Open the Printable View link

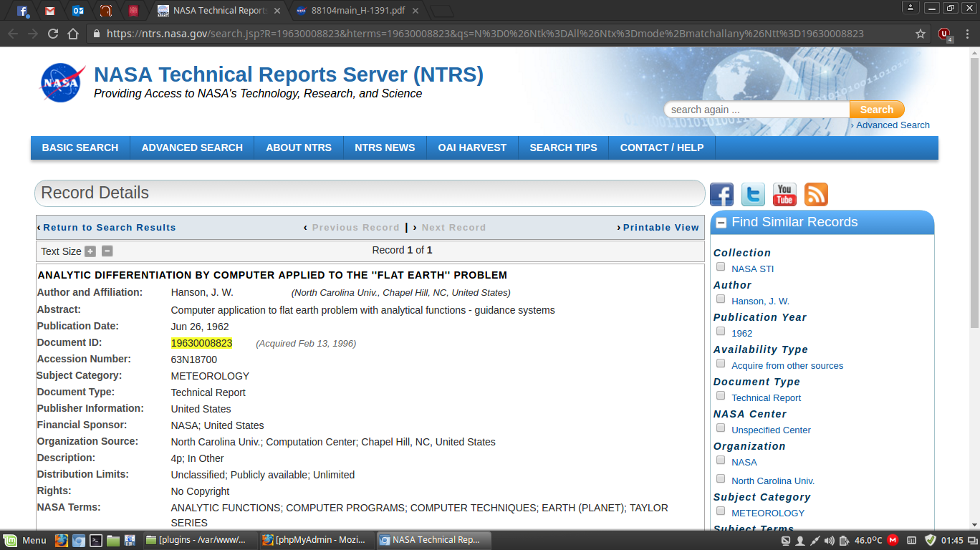[x=660, y=228]
